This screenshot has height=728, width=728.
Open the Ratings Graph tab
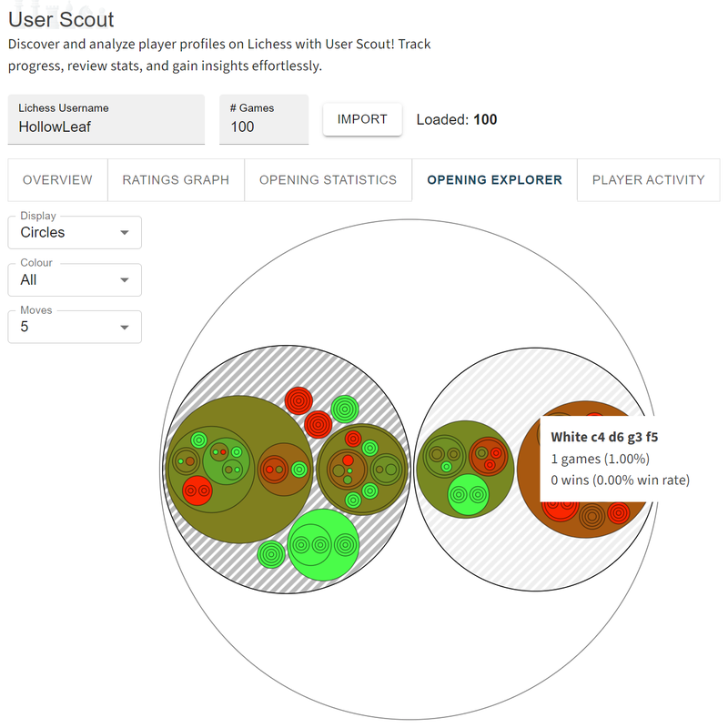point(176,180)
